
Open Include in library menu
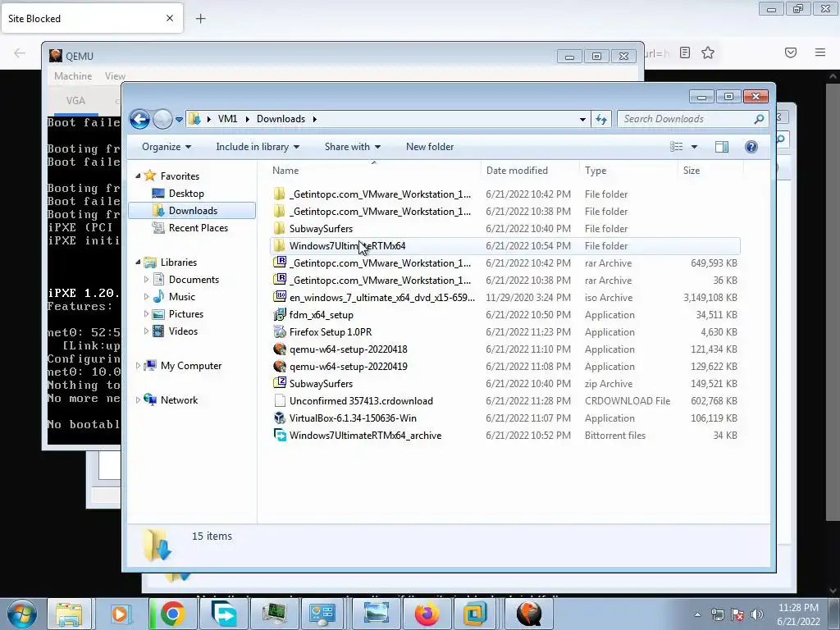(x=258, y=147)
